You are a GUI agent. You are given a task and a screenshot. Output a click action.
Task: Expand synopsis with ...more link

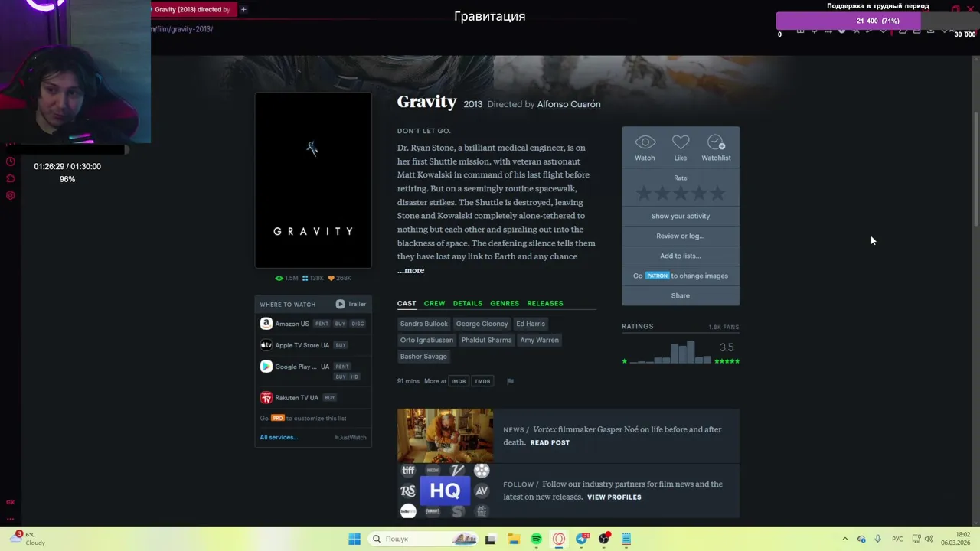click(x=411, y=270)
